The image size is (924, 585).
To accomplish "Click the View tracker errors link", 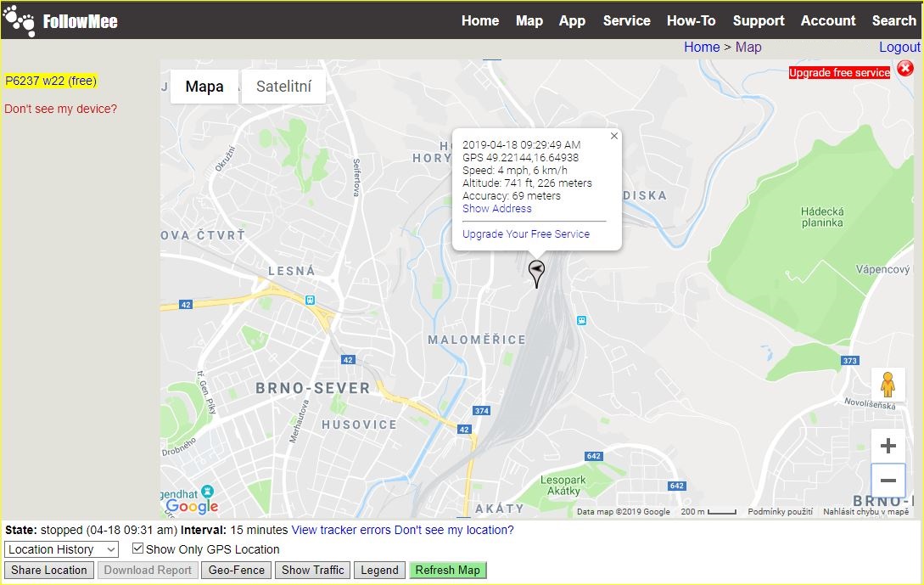I will click(x=341, y=530).
